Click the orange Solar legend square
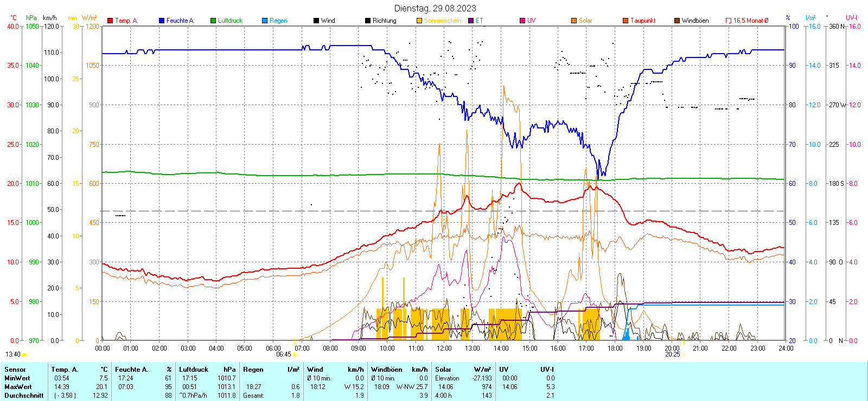The image size is (868, 401). tap(574, 21)
